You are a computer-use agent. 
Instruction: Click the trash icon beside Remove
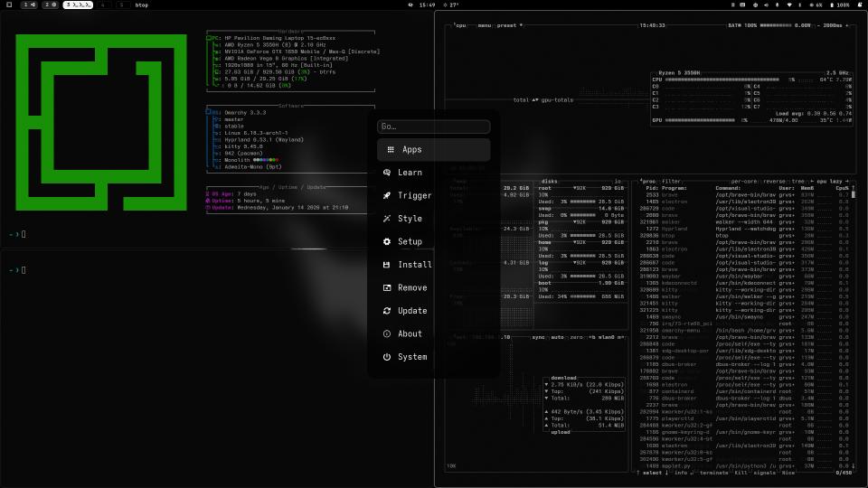(x=387, y=287)
